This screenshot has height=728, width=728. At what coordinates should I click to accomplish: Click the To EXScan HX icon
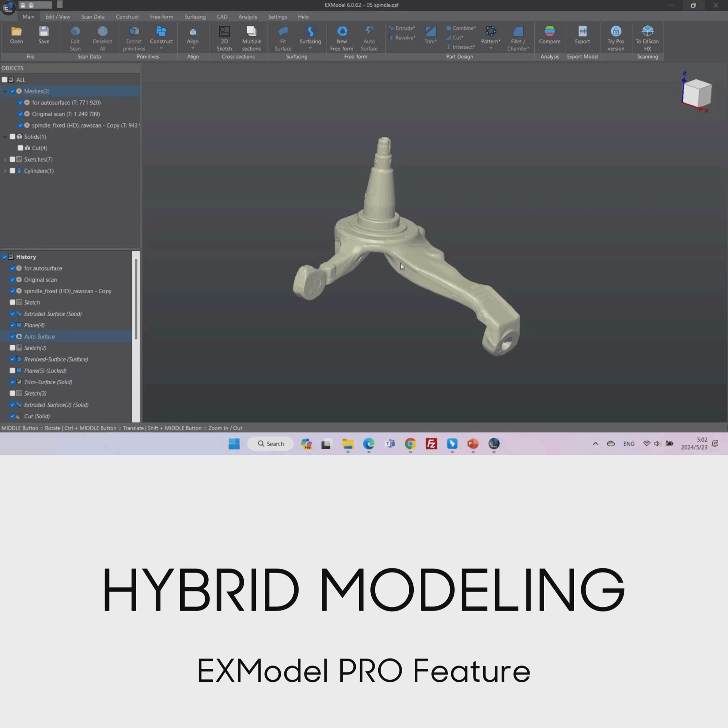(x=647, y=32)
